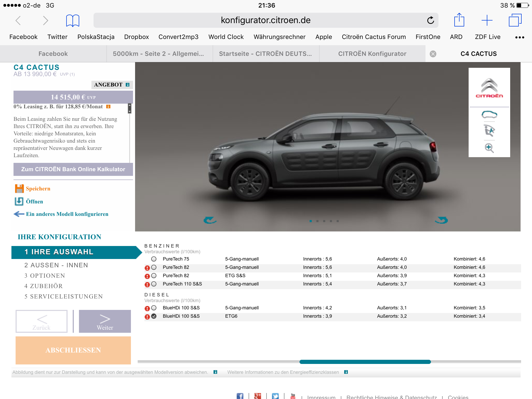The height and width of the screenshot is (399, 532).
Task: Open the Facebook footer icon
Action: (240, 396)
